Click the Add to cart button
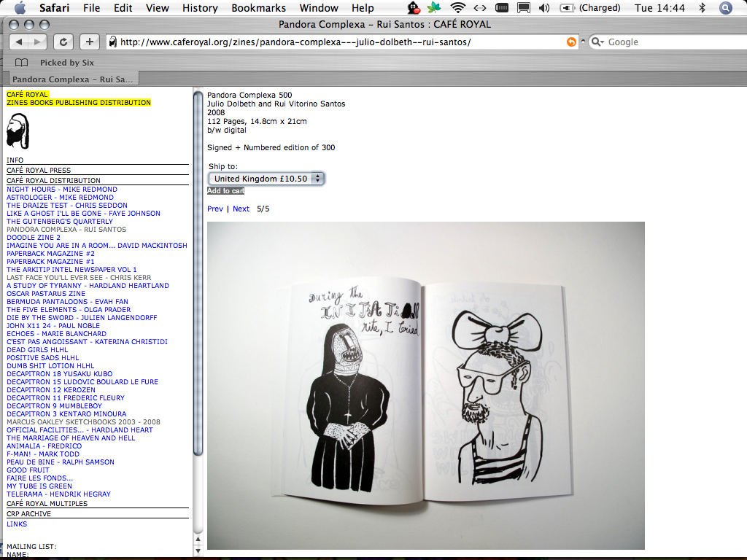 226,190
